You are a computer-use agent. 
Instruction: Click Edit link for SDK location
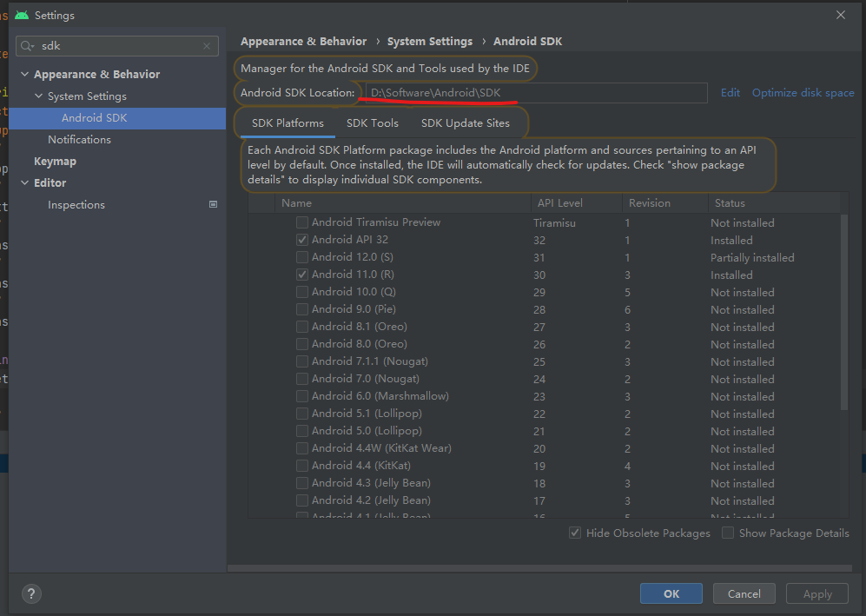[x=730, y=93]
